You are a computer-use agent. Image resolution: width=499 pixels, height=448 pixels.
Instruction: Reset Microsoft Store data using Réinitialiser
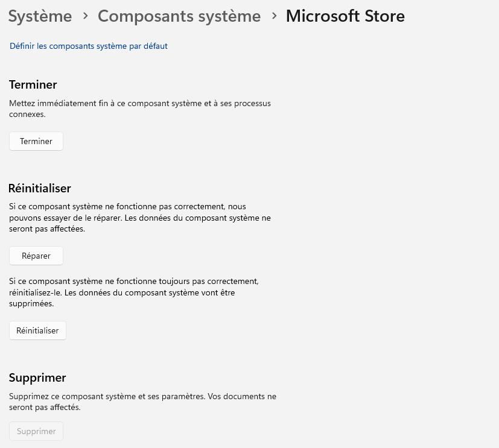pyautogui.click(x=37, y=330)
